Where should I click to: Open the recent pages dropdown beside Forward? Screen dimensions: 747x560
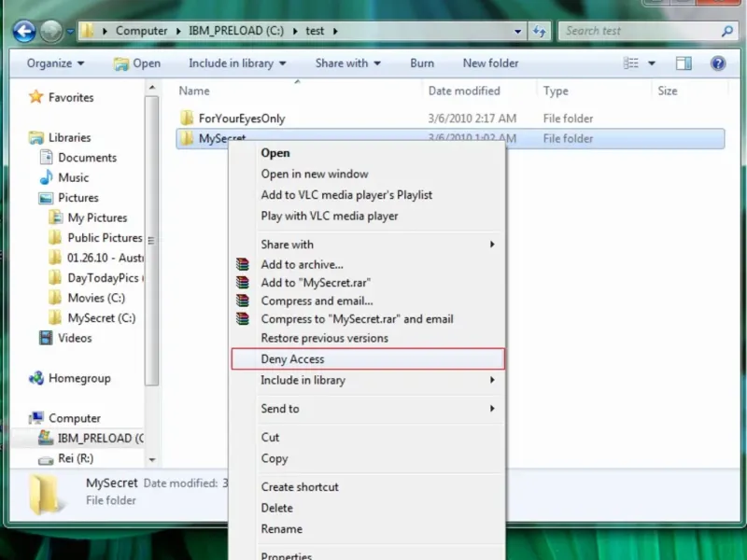[70, 32]
